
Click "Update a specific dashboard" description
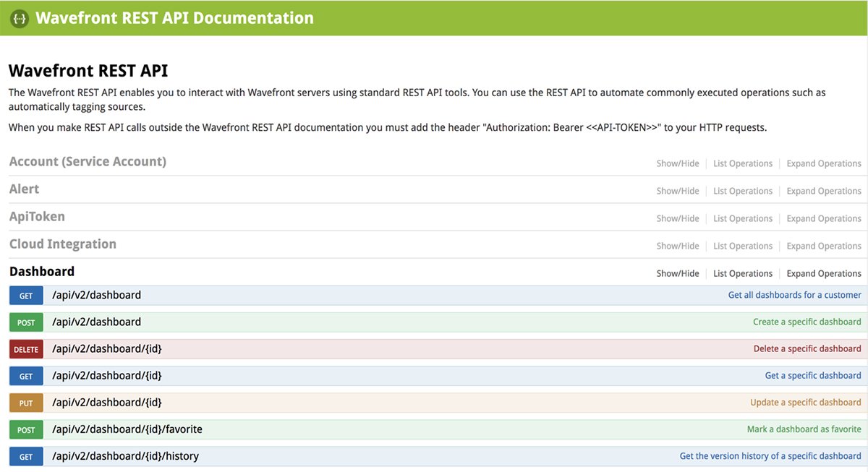pos(805,403)
